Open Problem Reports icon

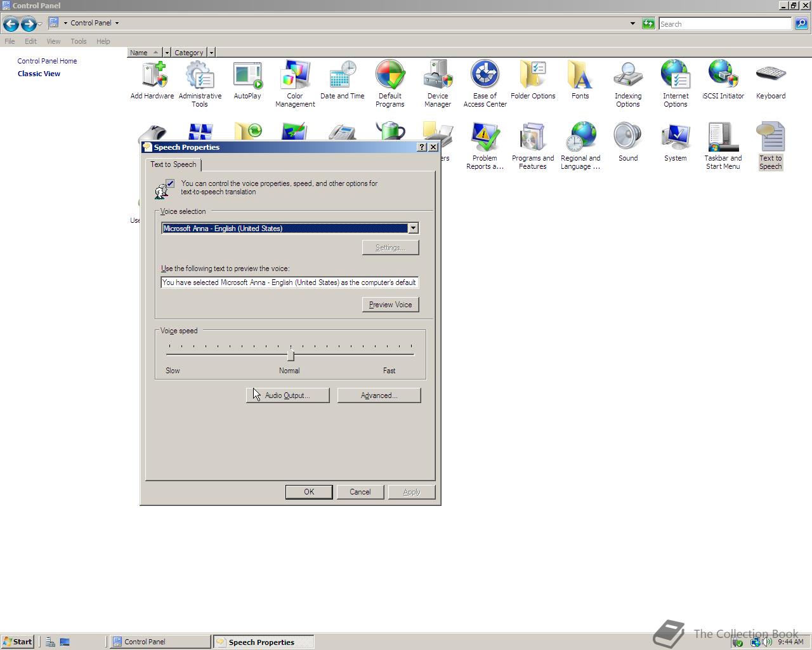click(x=485, y=146)
